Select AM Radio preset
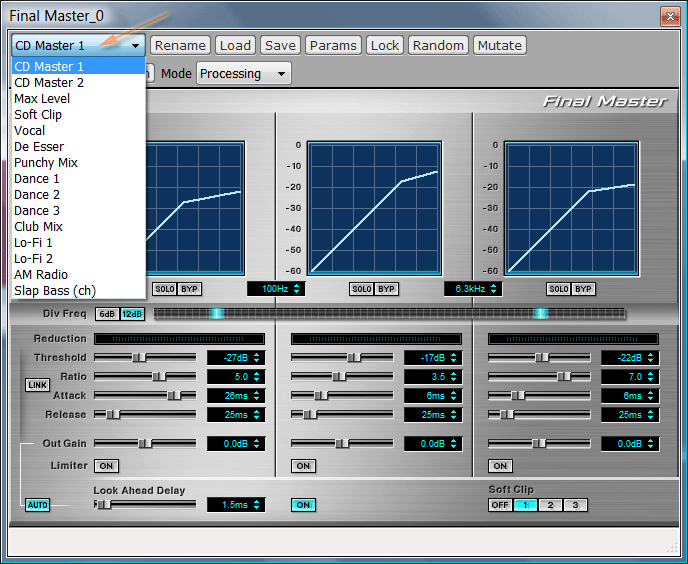Viewport: 688px width, 564px height. [79, 275]
